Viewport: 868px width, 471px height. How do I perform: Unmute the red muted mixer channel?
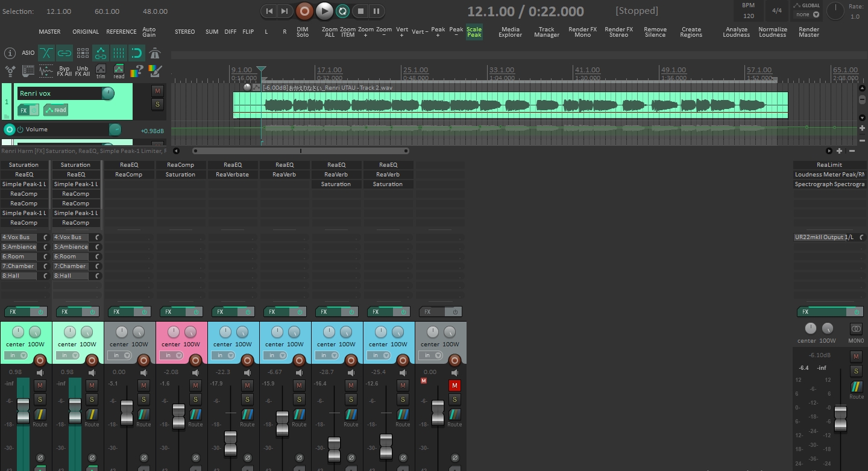pyautogui.click(x=454, y=385)
